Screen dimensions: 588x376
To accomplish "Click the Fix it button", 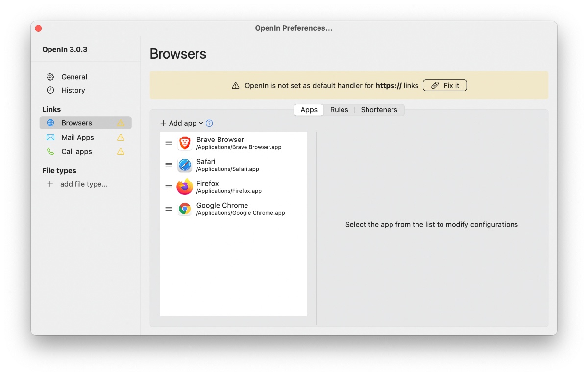I will click(445, 86).
